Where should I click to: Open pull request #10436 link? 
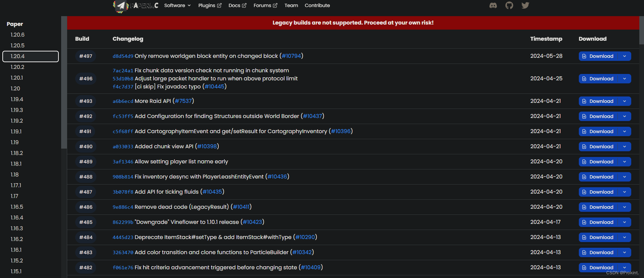click(277, 176)
